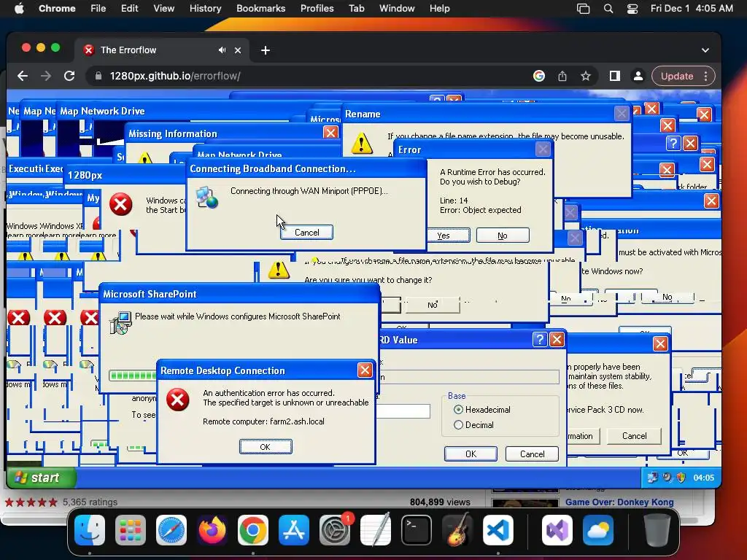Launch GarageBand from the Dock
Viewport: 747px width, 560px height.
click(x=457, y=530)
